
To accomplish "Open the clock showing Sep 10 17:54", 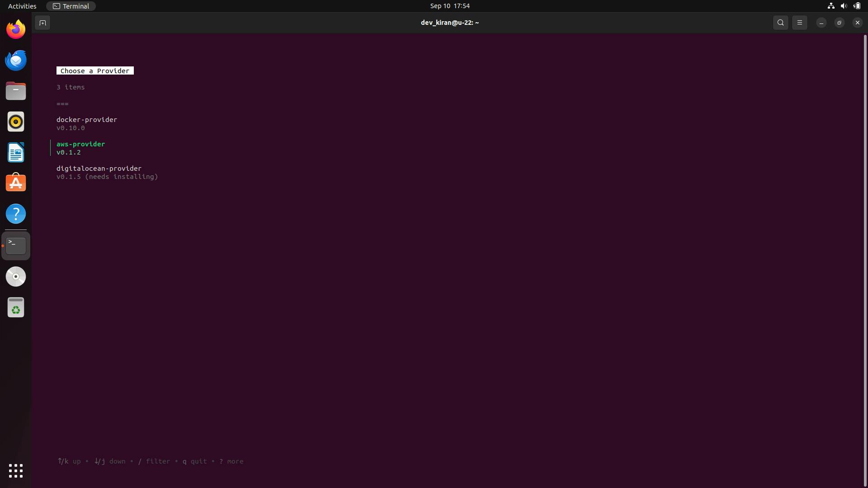I will [x=449, y=6].
